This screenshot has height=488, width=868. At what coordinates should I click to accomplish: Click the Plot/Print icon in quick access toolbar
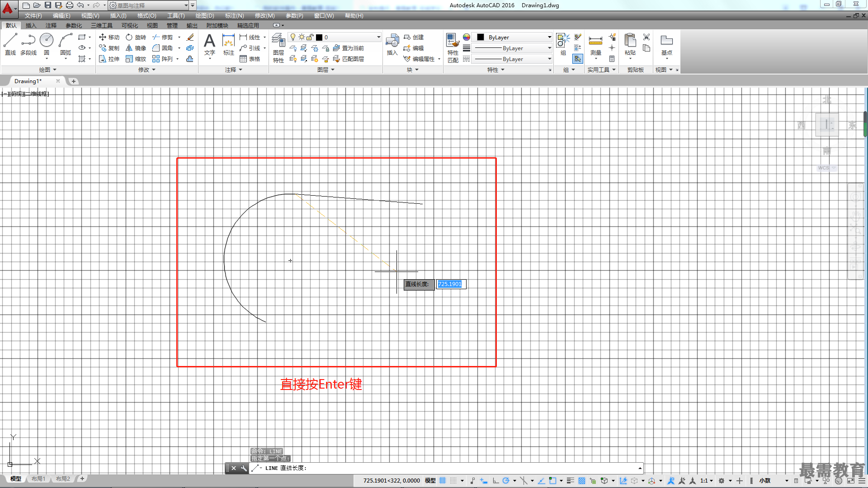(69, 5)
